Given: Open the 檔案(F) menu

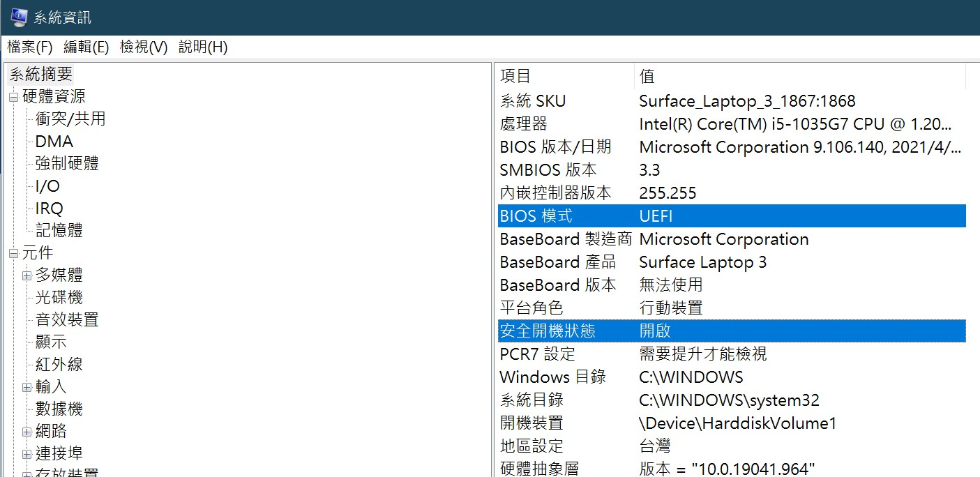Looking at the screenshot, I should 30,47.
